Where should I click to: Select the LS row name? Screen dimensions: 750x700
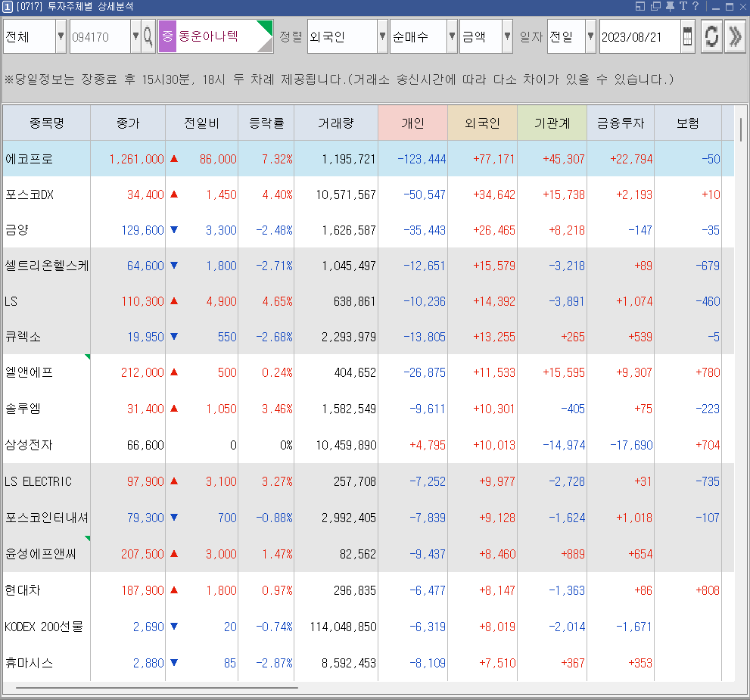click(x=11, y=301)
